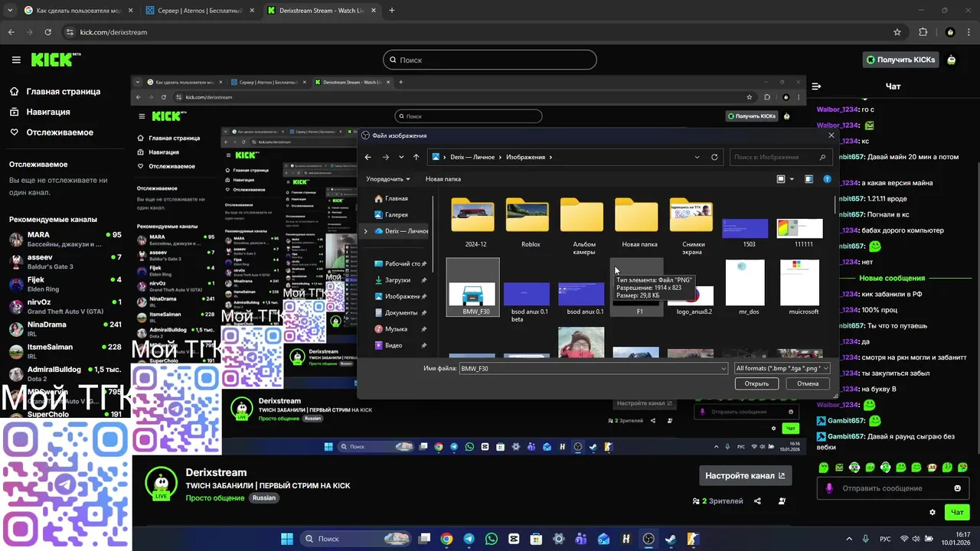Click address bar kick.com/derixstream
980x551 pixels.
113,32
